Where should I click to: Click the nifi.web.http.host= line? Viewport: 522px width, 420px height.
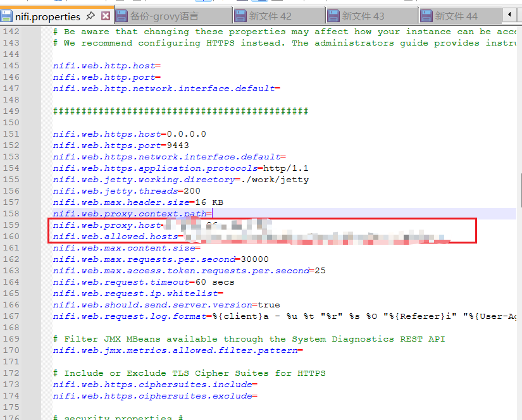click(107, 66)
